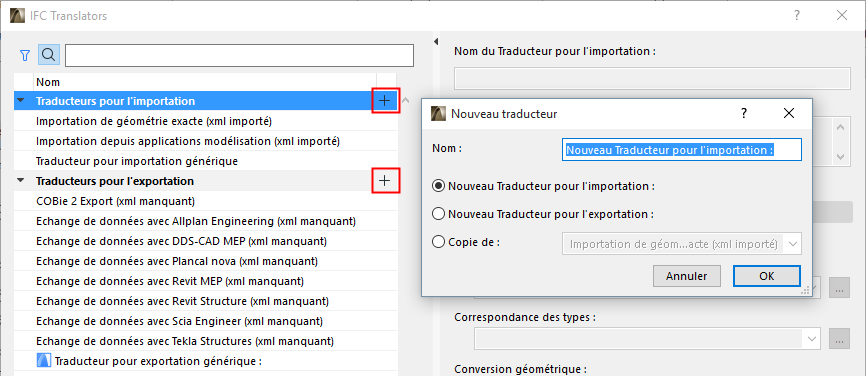This screenshot has height=376, width=866.
Task: Select Importation depuis applications modélisation row
Action: tap(205, 141)
